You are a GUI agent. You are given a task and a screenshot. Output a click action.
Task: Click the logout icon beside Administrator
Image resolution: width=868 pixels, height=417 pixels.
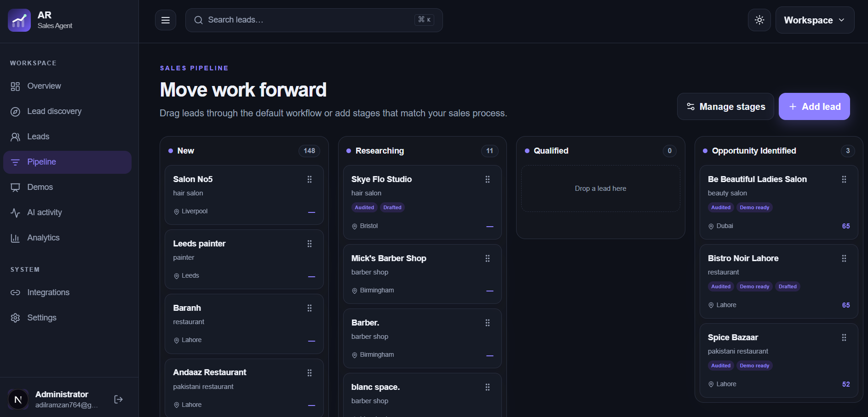118,399
